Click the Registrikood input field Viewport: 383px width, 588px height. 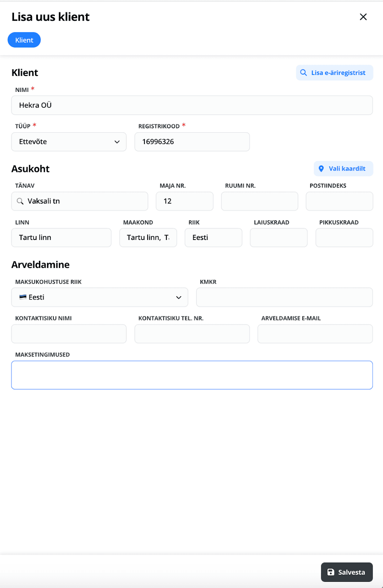[x=192, y=142]
